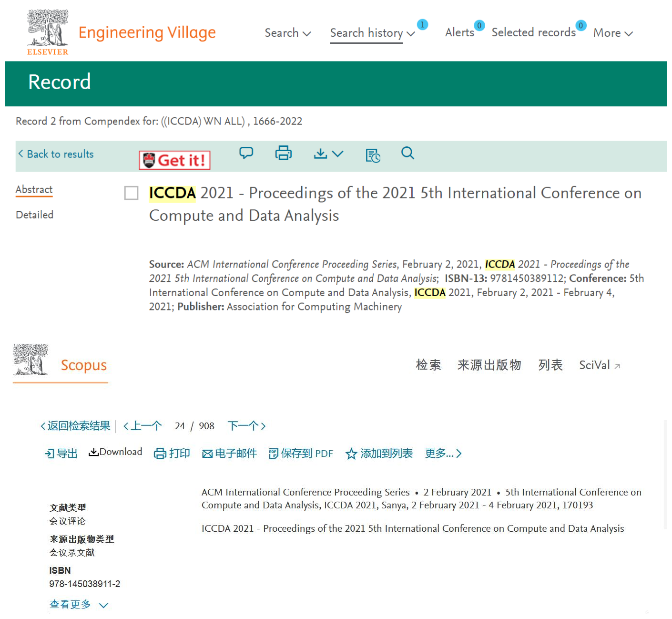Go to previous record 上一个
This screenshot has width=672, height=619.
[143, 426]
